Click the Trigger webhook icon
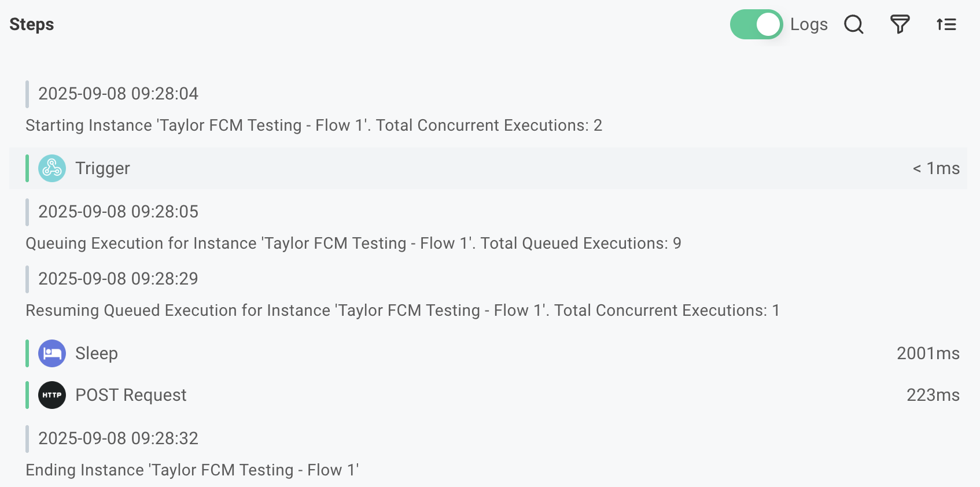 pyautogui.click(x=52, y=168)
